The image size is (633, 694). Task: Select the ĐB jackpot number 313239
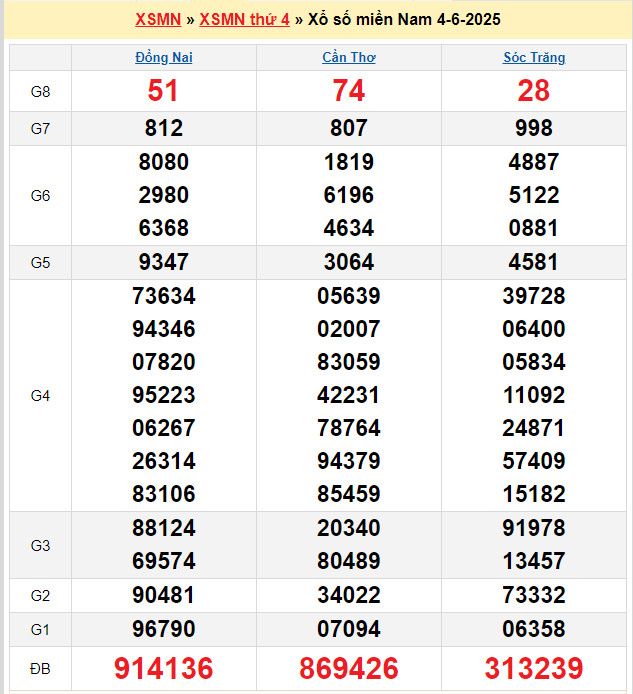tap(534, 668)
